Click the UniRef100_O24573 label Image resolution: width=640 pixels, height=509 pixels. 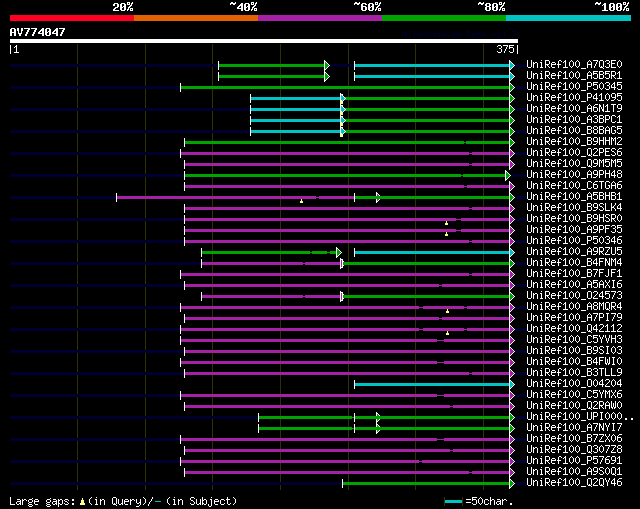click(574, 296)
